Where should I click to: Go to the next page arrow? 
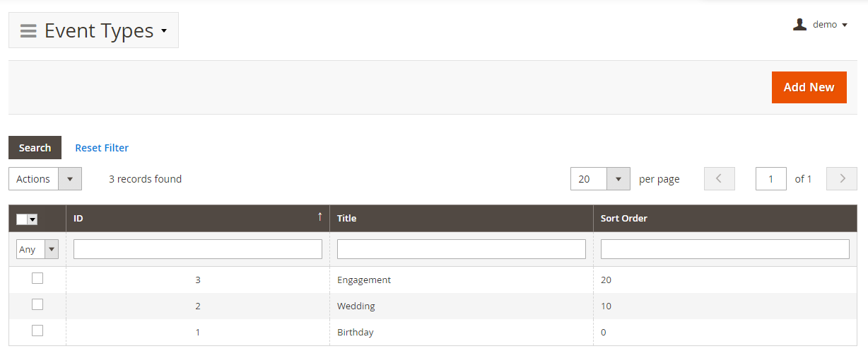pos(842,179)
